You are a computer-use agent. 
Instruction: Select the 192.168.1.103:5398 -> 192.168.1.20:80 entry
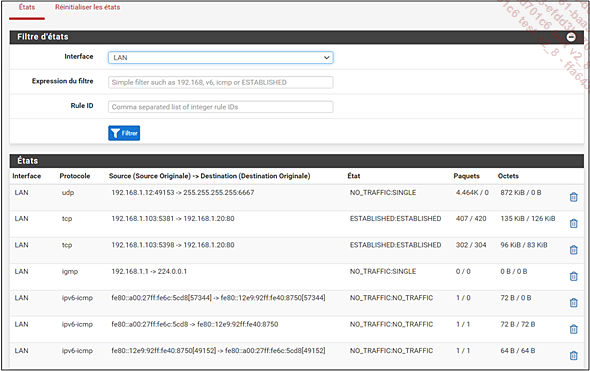173,245
